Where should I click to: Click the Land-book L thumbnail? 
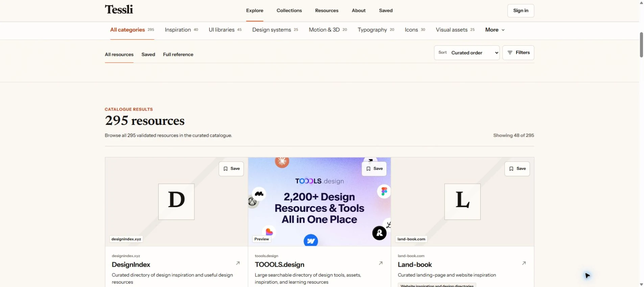pyautogui.click(x=462, y=202)
